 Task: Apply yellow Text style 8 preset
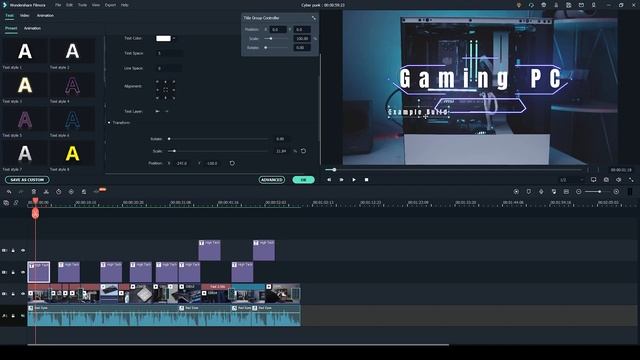pos(72,154)
